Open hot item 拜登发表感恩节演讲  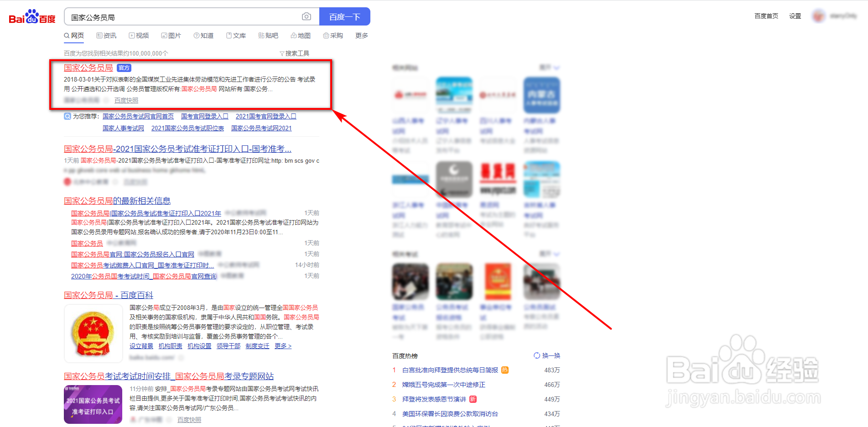coord(434,399)
